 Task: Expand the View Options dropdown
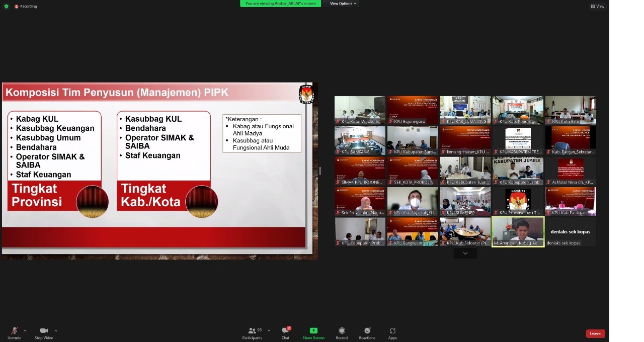click(x=343, y=4)
